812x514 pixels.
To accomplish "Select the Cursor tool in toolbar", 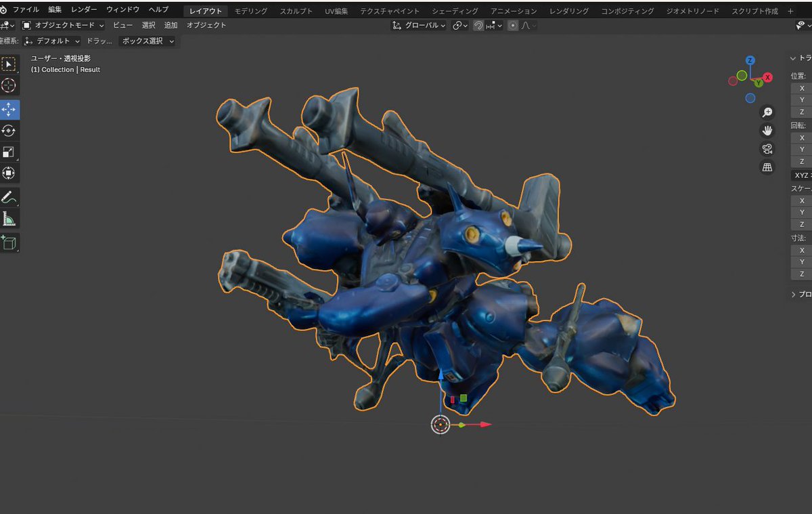I will pos(9,85).
